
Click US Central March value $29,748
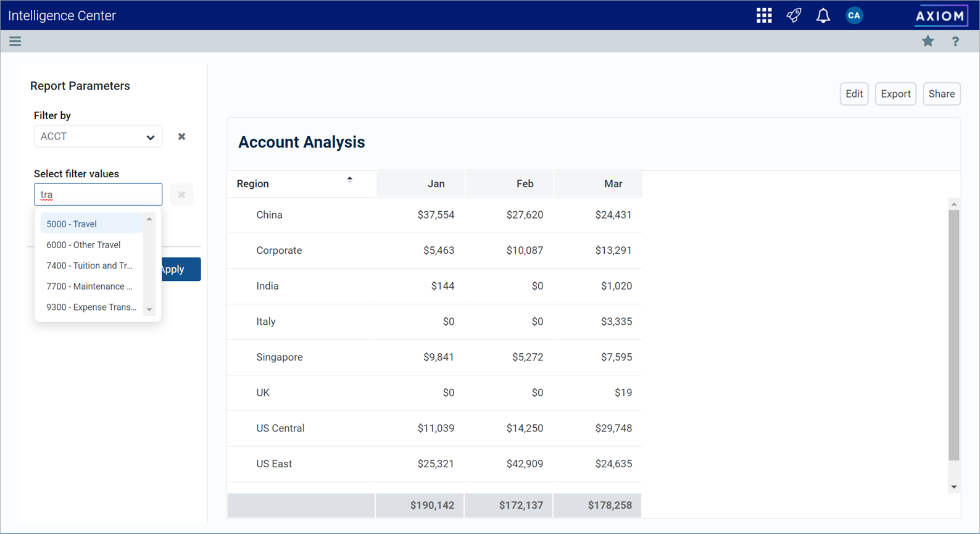[x=613, y=428]
